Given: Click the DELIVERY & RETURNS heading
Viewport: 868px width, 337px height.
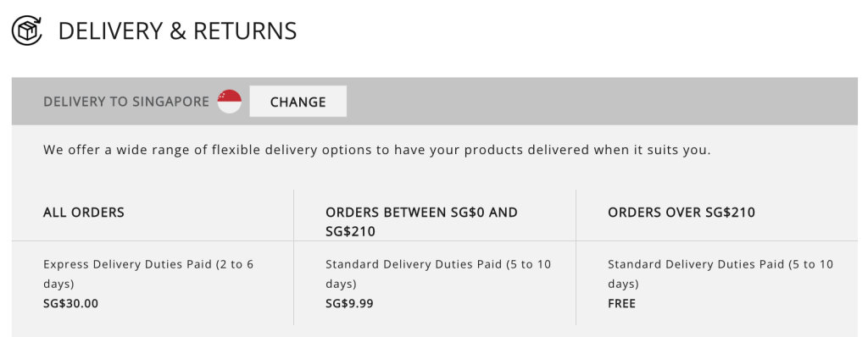Looking at the screenshot, I should [177, 31].
